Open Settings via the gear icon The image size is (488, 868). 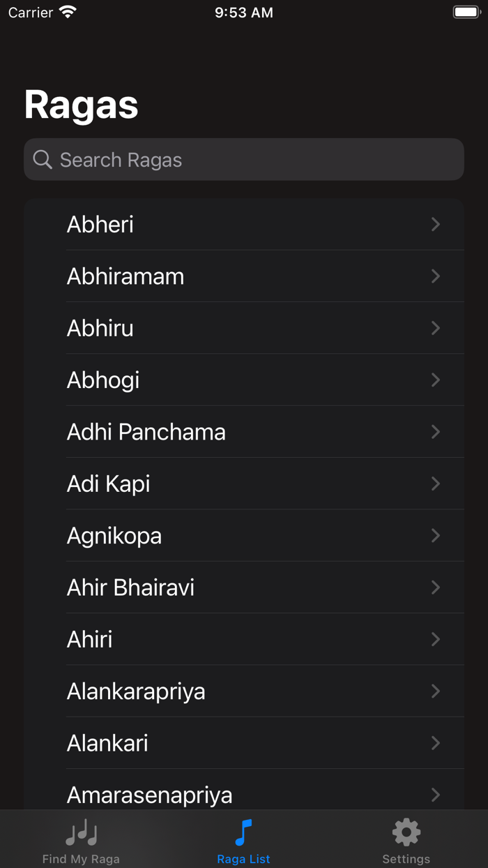(x=405, y=831)
